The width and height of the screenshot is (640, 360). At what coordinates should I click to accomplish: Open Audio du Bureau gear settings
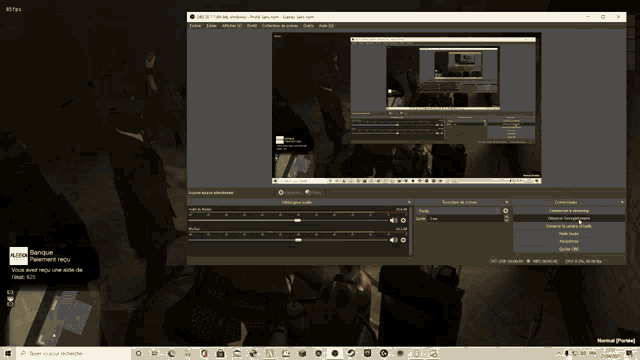tap(403, 220)
